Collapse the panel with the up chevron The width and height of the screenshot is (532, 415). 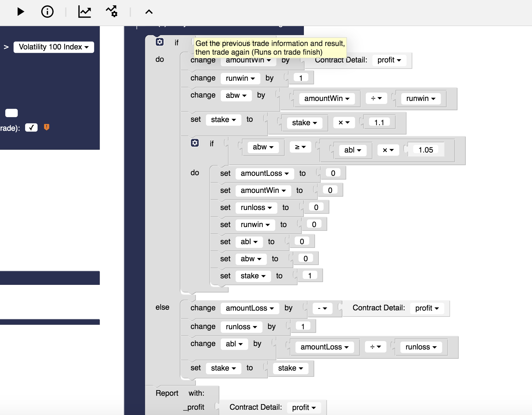(x=149, y=12)
